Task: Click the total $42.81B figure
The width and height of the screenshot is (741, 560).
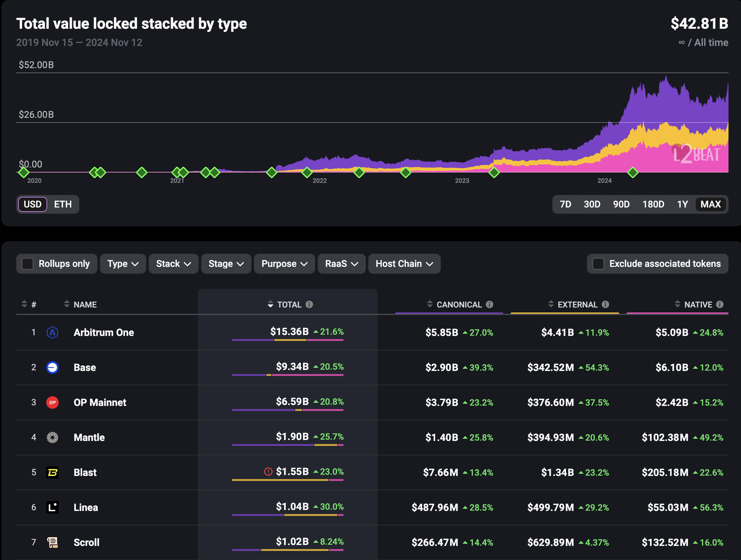Action: click(x=699, y=23)
